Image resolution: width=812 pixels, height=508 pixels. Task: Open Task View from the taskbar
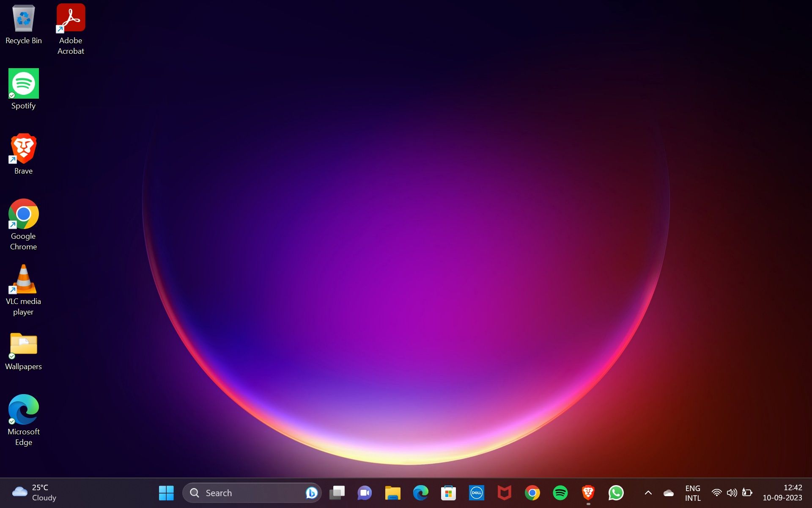point(337,493)
